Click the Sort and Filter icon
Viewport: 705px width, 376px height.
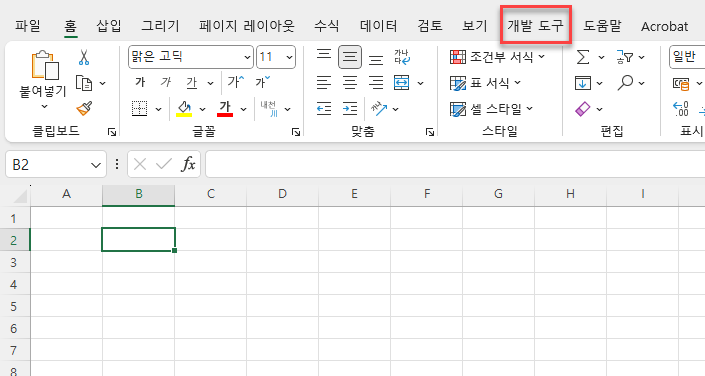[625, 57]
